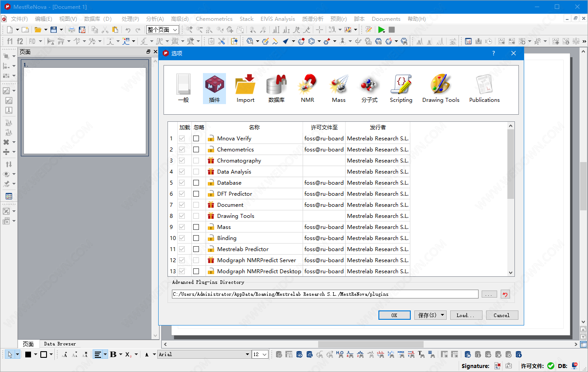Viewport: 588px width, 372px height.
Task: Expand the New document dropdown arrow
Action: (x=17, y=30)
